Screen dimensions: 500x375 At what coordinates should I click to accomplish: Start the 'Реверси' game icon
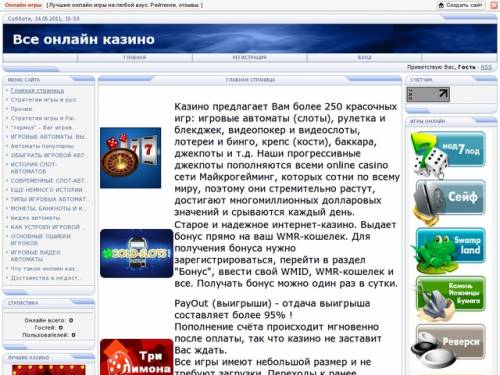pos(448,346)
